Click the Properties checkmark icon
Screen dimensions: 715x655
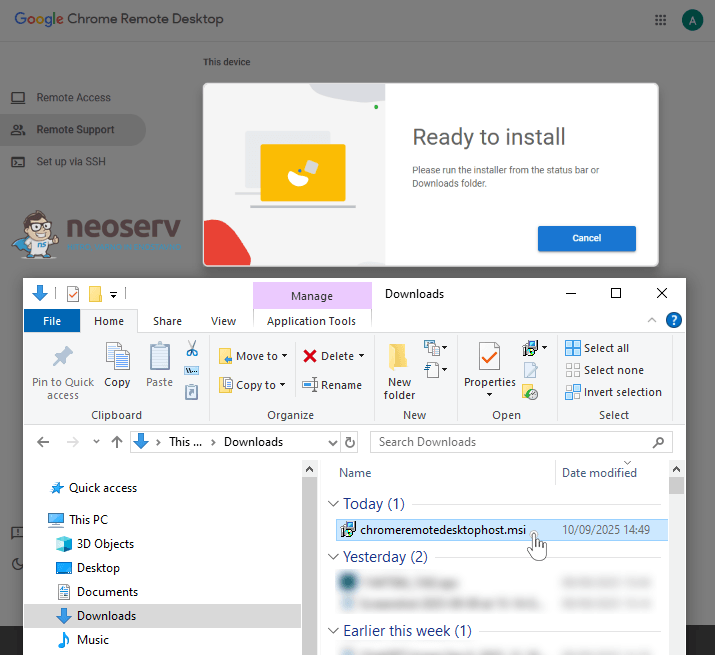click(x=489, y=356)
